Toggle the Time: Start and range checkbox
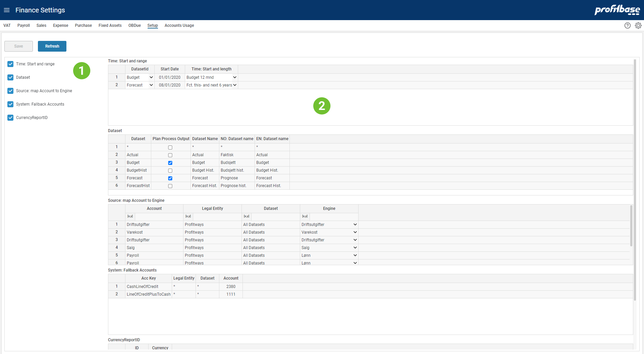Screen dimensions: 644x354 click(10, 64)
